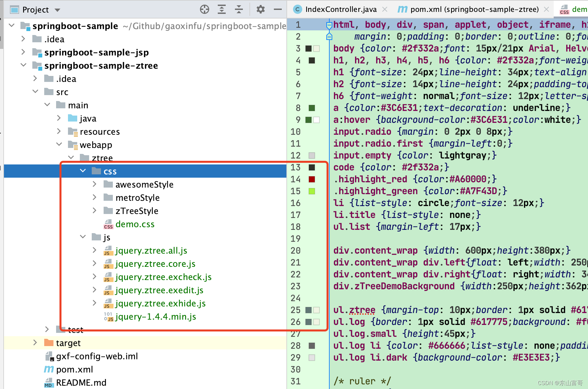Open Project panel settings gear

(261, 9)
